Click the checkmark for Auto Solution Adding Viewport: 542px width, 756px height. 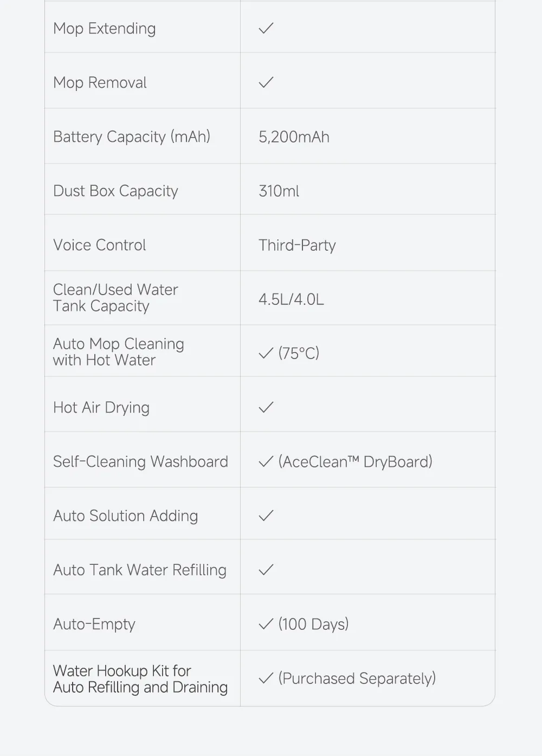click(x=266, y=516)
